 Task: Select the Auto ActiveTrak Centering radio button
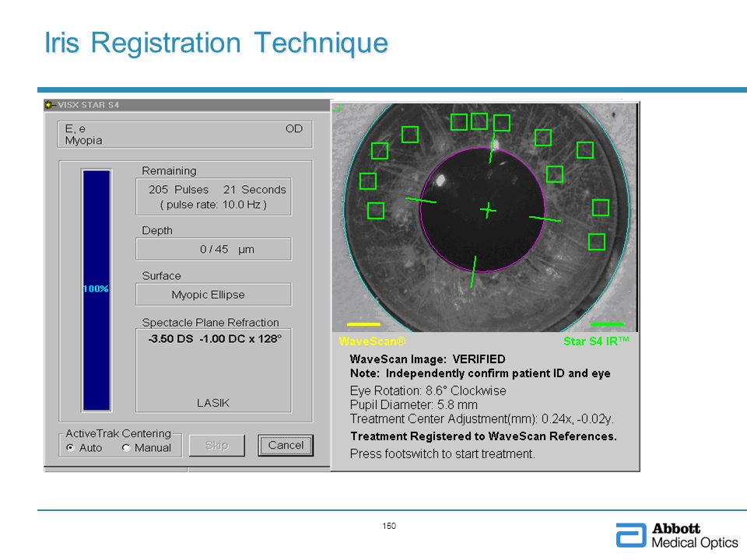[71, 448]
